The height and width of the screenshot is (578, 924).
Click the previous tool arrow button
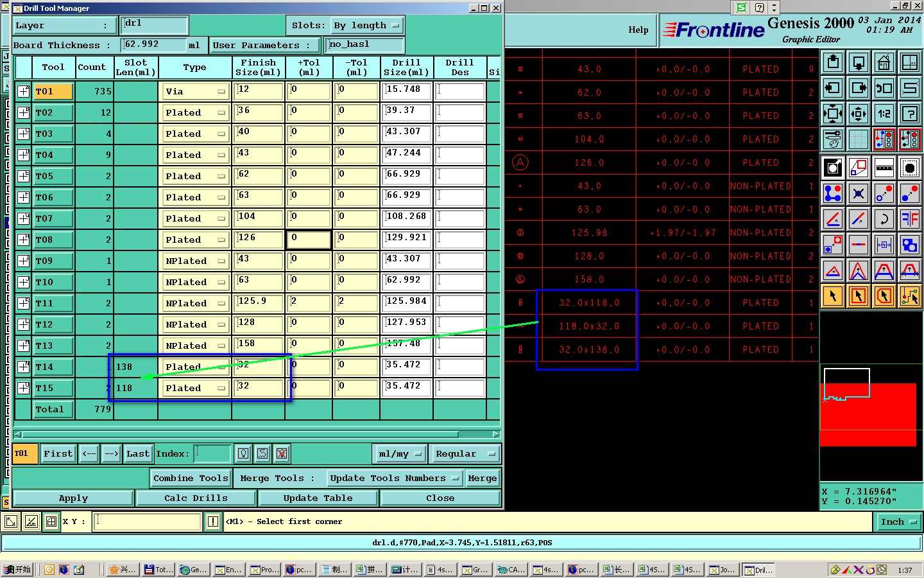[x=89, y=453]
